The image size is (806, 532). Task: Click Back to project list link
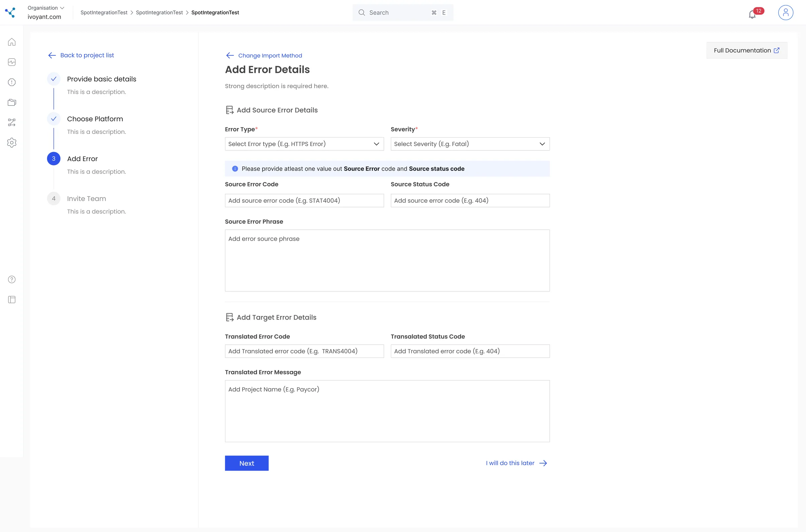(81, 55)
